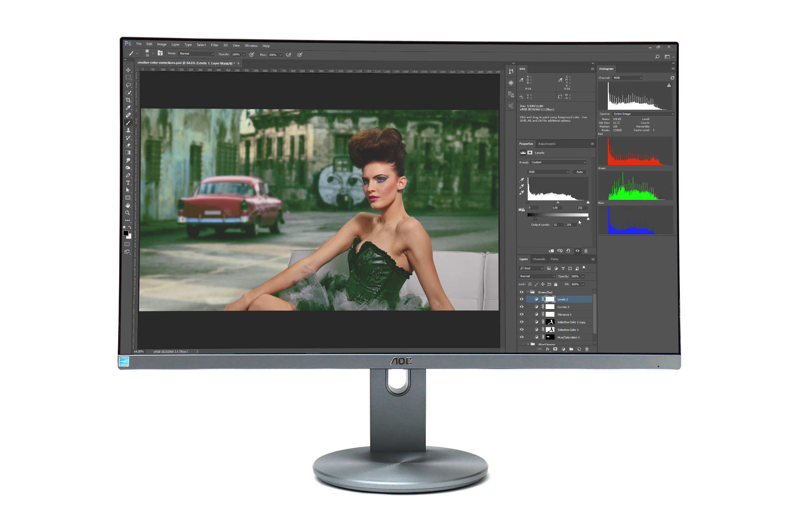Select the Horizontal Type tool

[128, 183]
